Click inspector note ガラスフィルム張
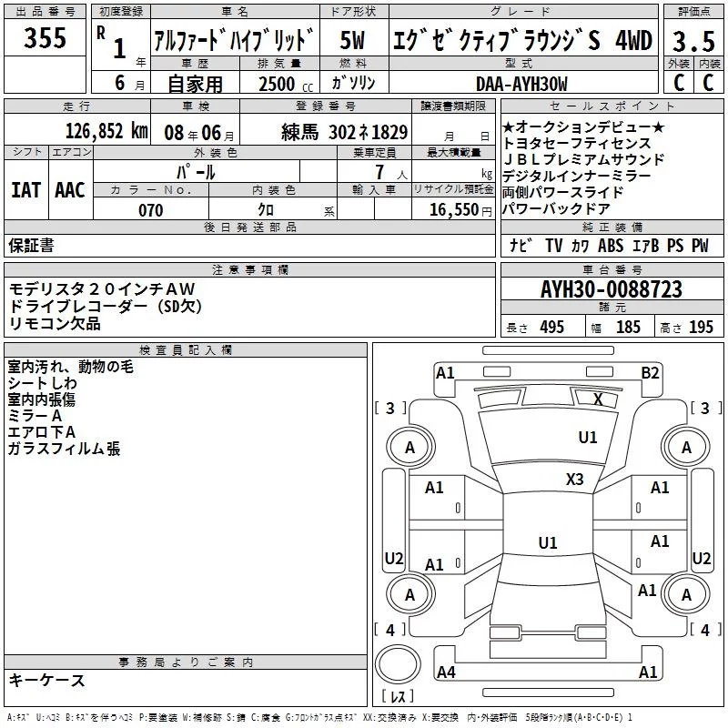Screen dimensions: 728x728 [x=64, y=449]
